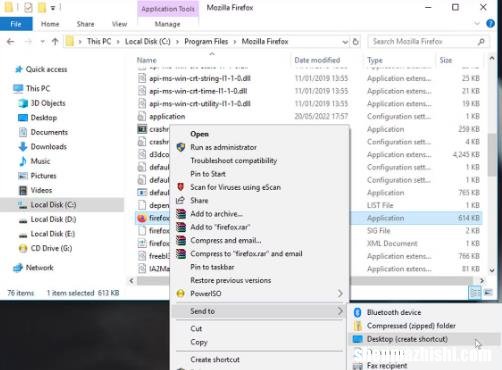The image size is (502, 370).
Task: Sort by the Date modified column header
Action: tap(317, 60)
